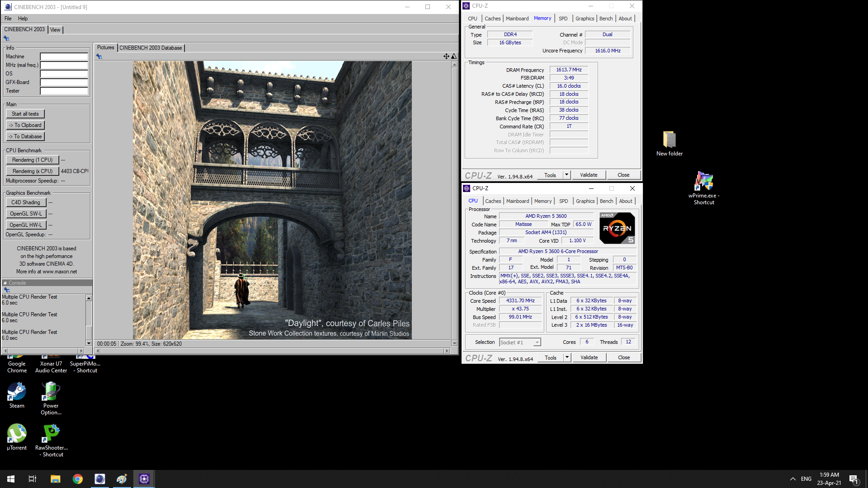Click the picture view's vertical scrollbar down arrow
This screenshot has width=868, height=488.
pos(454,343)
